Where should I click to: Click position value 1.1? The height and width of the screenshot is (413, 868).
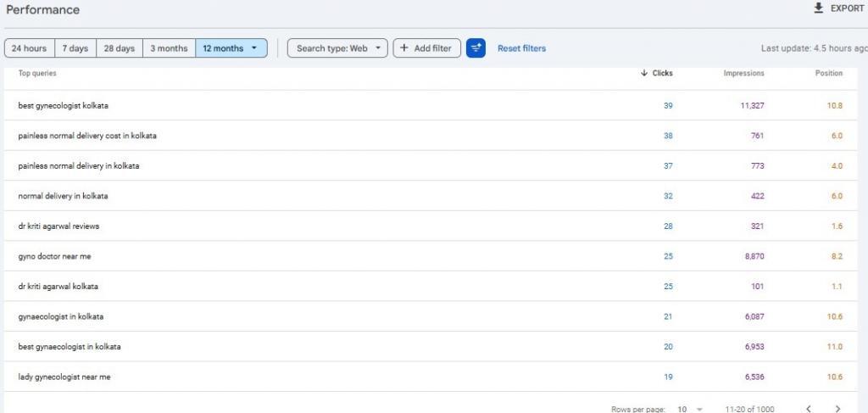point(837,287)
